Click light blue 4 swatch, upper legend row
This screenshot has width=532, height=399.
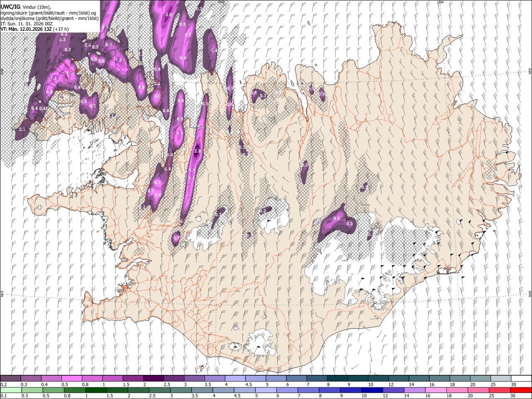point(234,378)
